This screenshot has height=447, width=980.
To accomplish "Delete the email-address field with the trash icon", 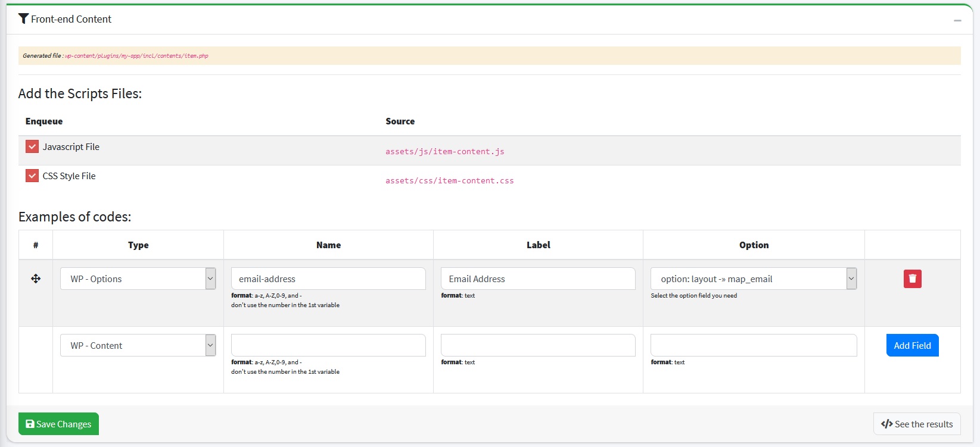I will [912, 279].
